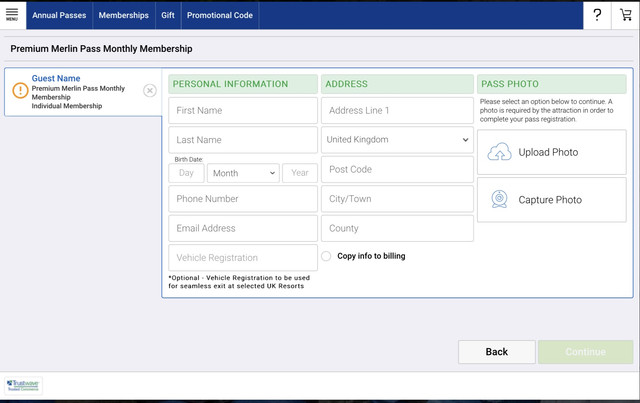Select the Guest Name link
This screenshot has width=640, height=403.
coord(56,78)
